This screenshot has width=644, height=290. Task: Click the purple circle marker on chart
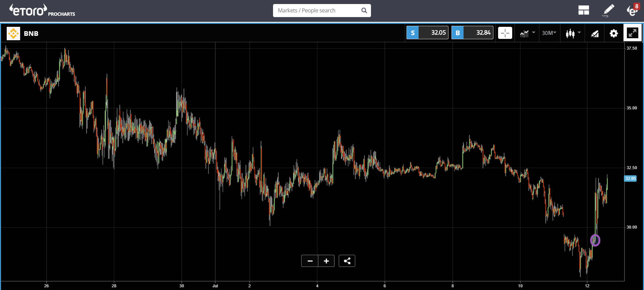pyautogui.click(x=595, y=240)
